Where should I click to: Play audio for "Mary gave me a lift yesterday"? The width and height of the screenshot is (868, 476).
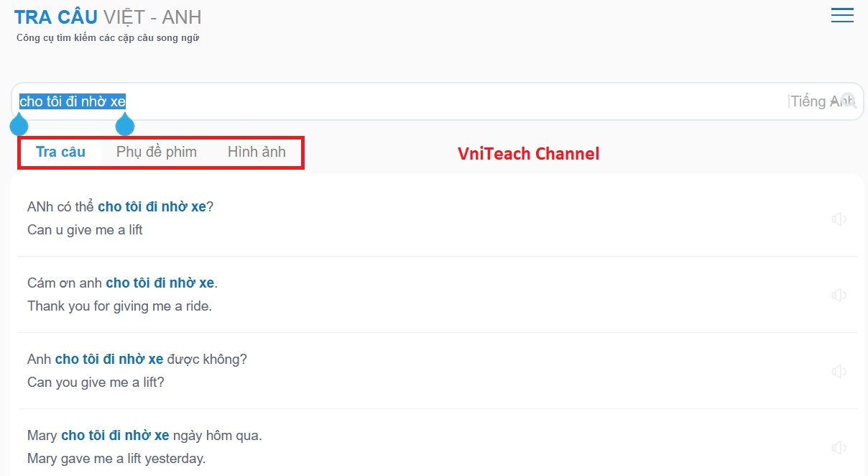coord(838,448)
